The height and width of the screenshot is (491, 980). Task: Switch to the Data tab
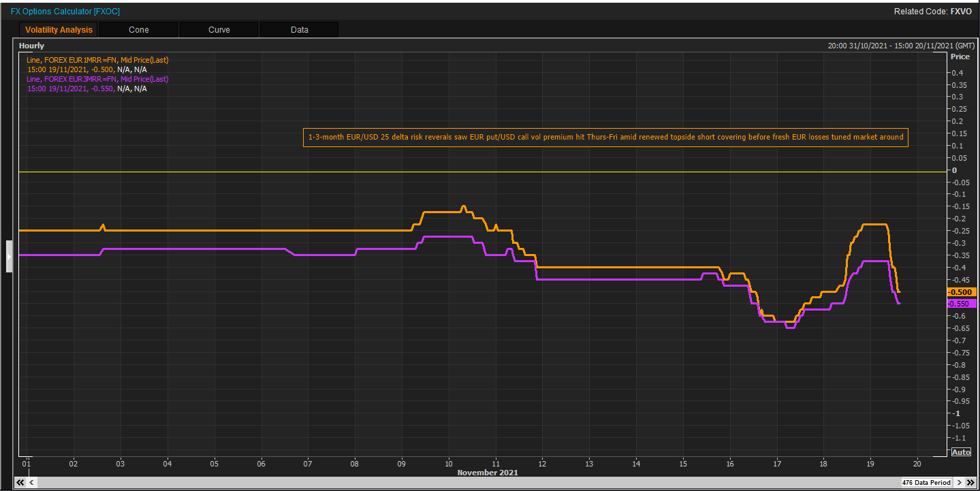(298, 29)
